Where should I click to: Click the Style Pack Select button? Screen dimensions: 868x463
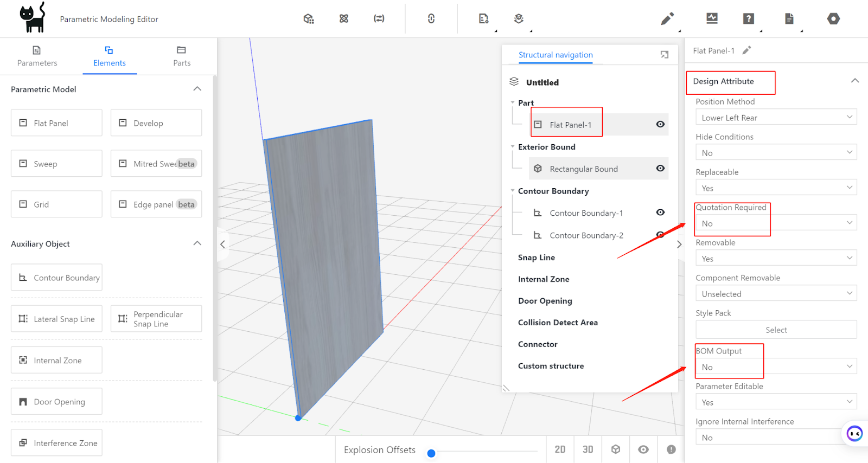tap(776, 330)
